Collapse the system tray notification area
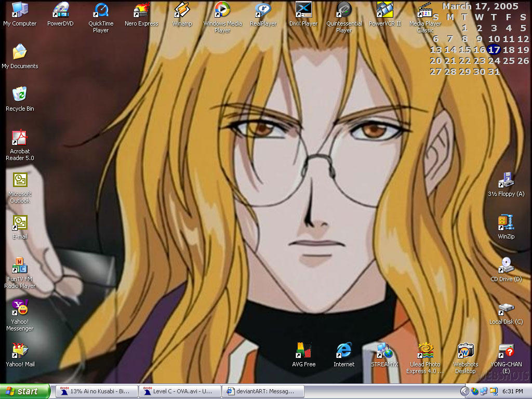This screenshot has height=399, width=532. coord(465,391)
